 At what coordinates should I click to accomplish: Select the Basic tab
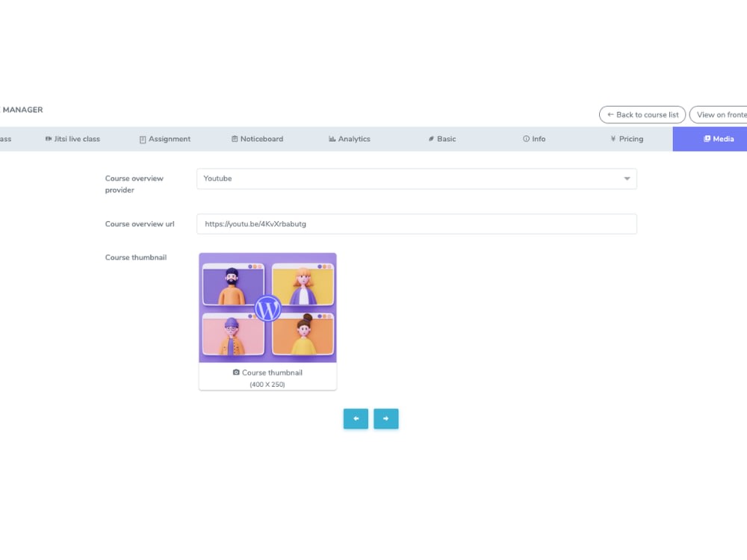(x=441, y=139)
